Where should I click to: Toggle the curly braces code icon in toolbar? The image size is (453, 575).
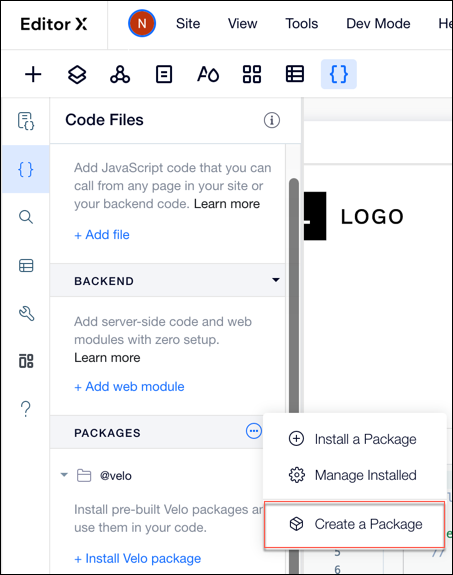click(339, 74)
